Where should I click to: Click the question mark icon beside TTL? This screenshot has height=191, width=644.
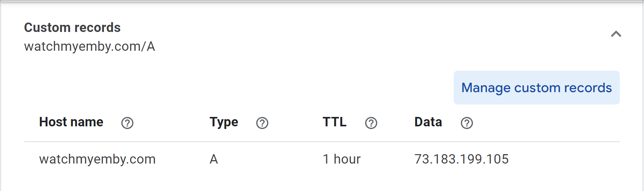[371, 123]
